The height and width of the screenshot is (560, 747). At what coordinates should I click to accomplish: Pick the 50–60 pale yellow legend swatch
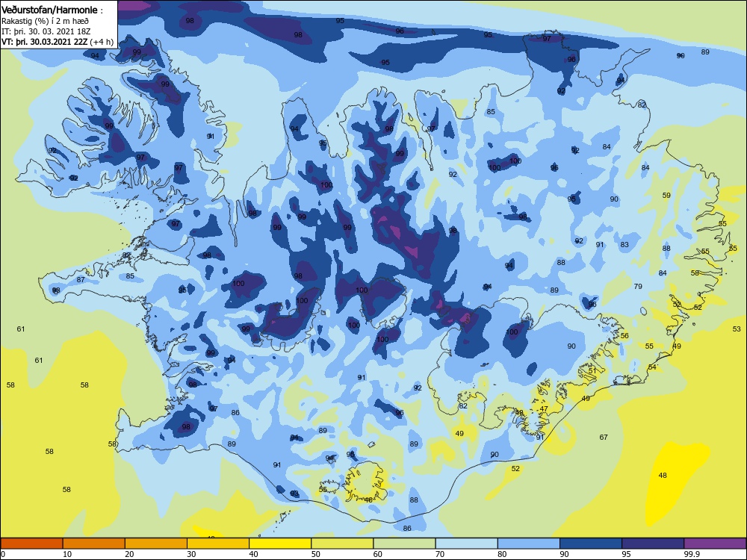click(x=342, y=544)
